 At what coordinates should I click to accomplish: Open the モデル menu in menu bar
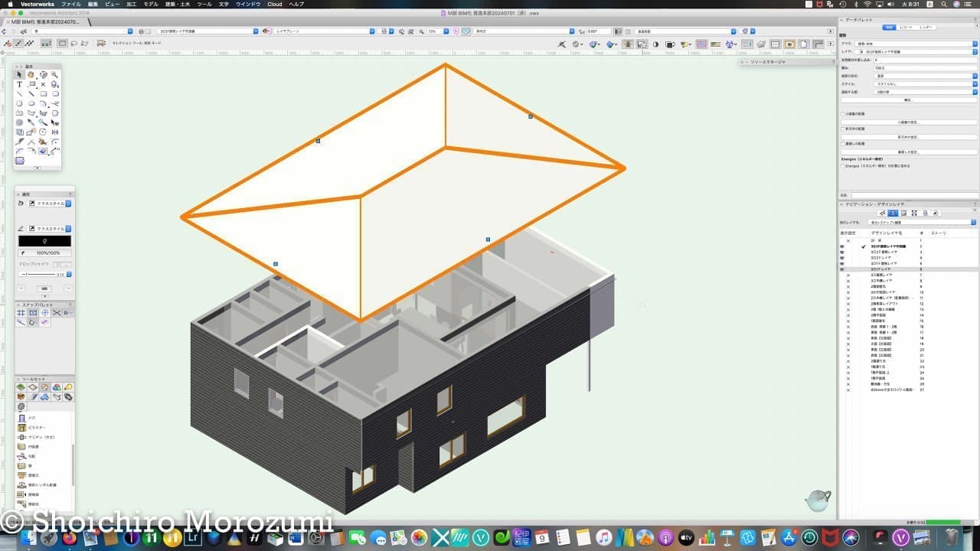[x=151, y=4]
